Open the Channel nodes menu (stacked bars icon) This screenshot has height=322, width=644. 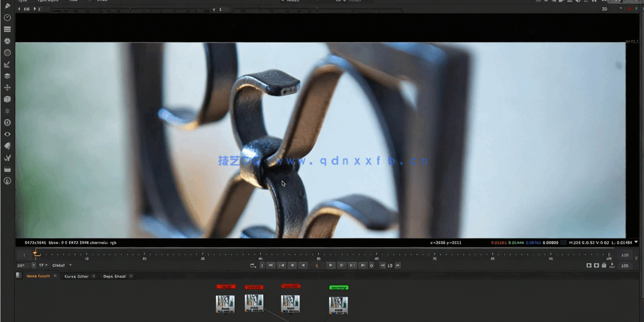coord(7,29)
